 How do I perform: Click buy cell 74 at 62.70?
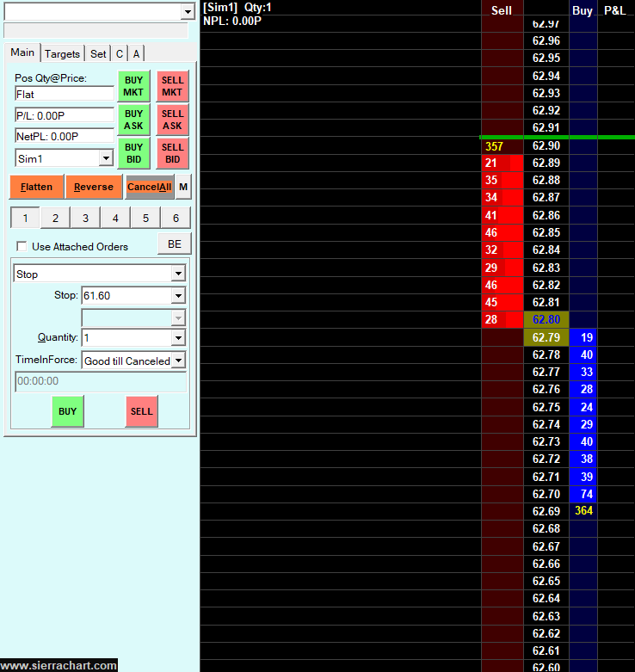[x=583, y=494]
